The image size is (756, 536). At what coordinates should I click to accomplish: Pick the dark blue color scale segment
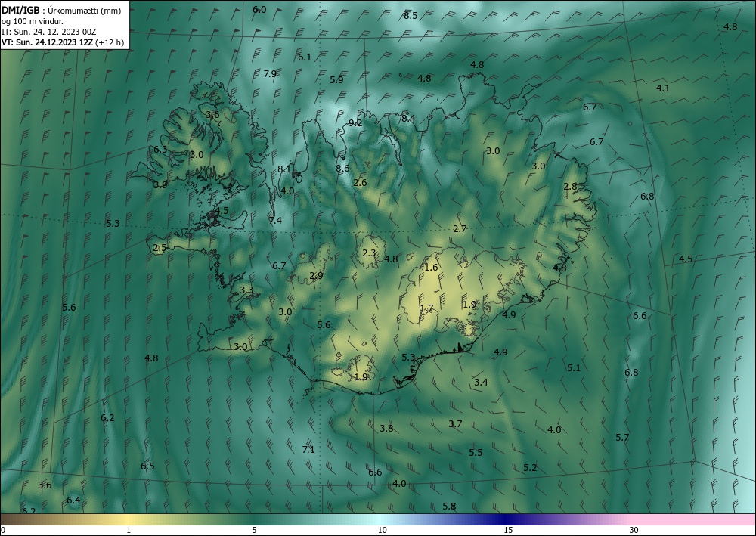507,519
